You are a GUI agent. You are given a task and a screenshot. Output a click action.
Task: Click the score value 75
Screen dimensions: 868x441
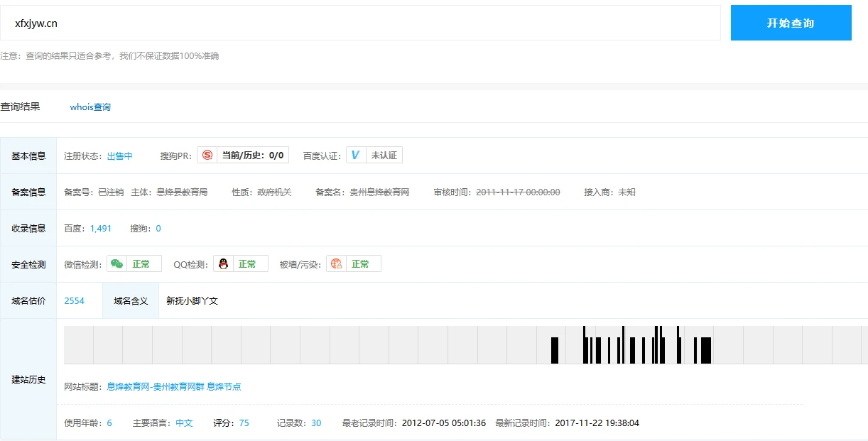[x=244, y=423]
